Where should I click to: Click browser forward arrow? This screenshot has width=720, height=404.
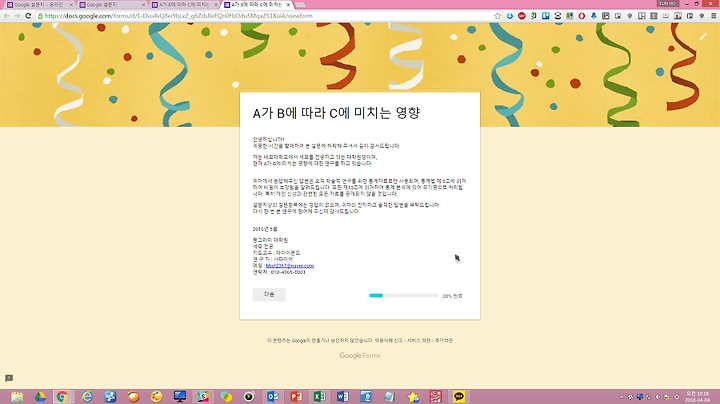click(x=17, y=16)
